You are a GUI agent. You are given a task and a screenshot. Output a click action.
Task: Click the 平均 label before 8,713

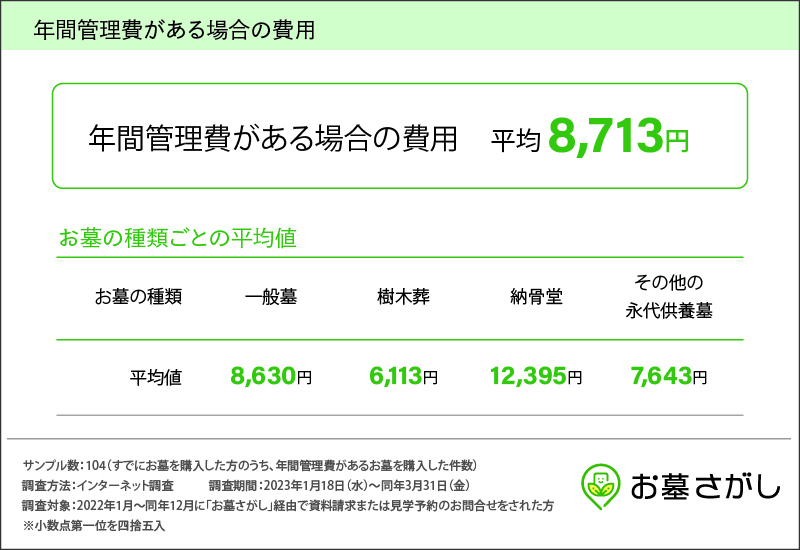coord(515,140)
